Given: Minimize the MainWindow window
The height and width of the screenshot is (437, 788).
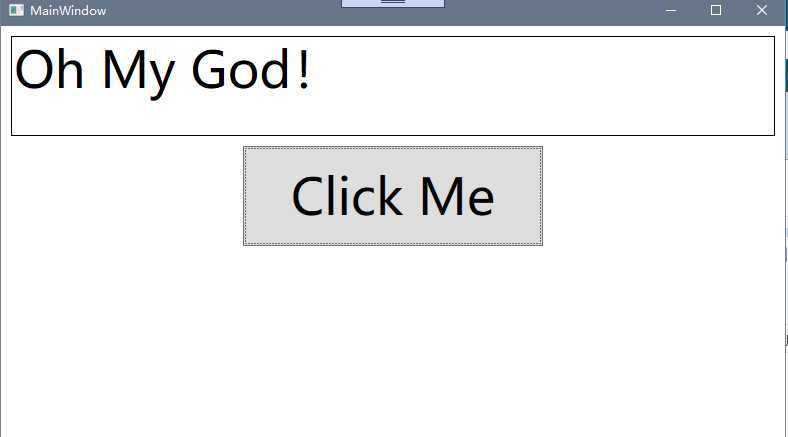Looking at the screenshot, I should 671,11.
